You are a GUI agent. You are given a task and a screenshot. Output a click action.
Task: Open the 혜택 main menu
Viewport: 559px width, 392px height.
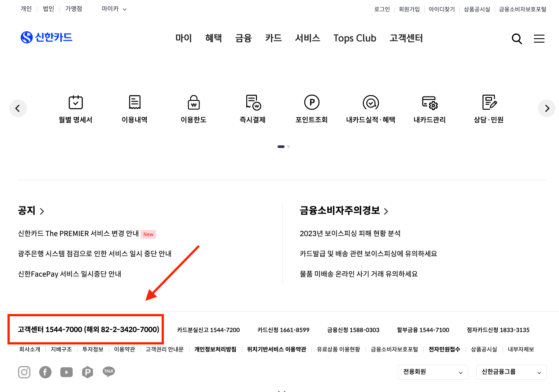214,38
